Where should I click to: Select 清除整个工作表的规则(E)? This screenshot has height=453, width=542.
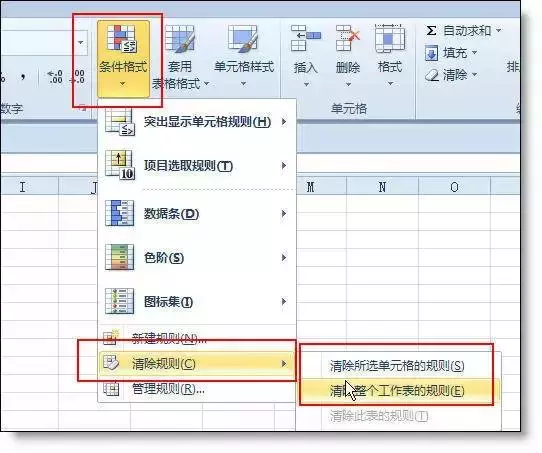(397, 391)
